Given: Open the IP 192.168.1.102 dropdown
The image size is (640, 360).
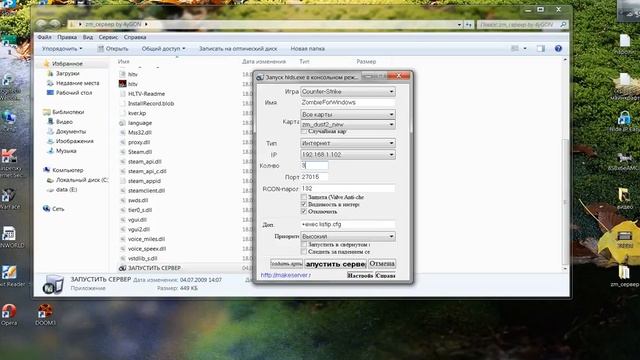Looking at the screenshot, I should [348, 154].
